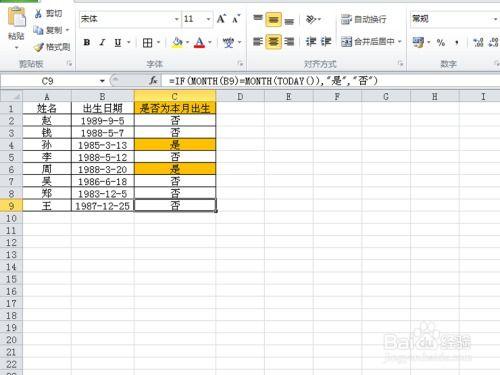Image resolution: width=500 pixels, height=375 pixels.
Task: Select the Cut scissors icon
Action: [39, 14]
